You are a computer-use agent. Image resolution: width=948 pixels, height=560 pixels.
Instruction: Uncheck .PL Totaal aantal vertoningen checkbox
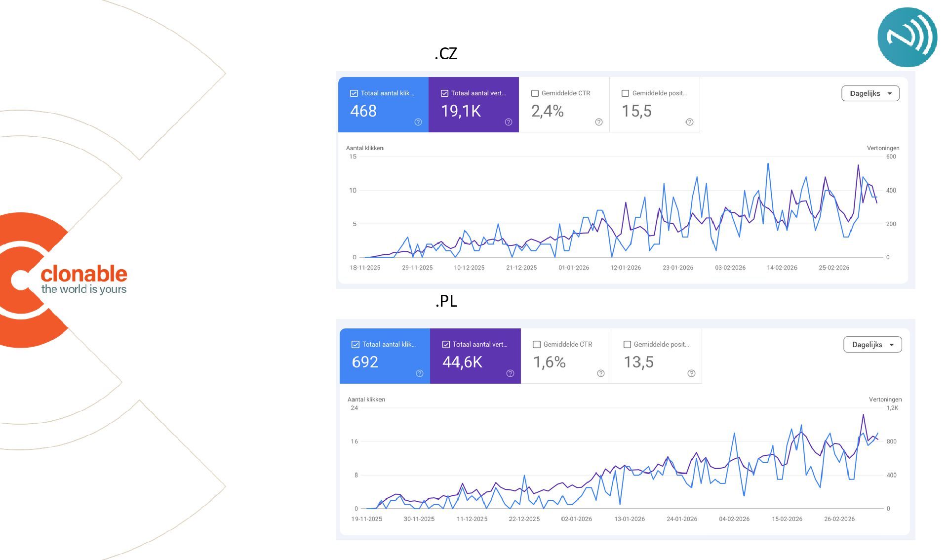tap(446, 345)
